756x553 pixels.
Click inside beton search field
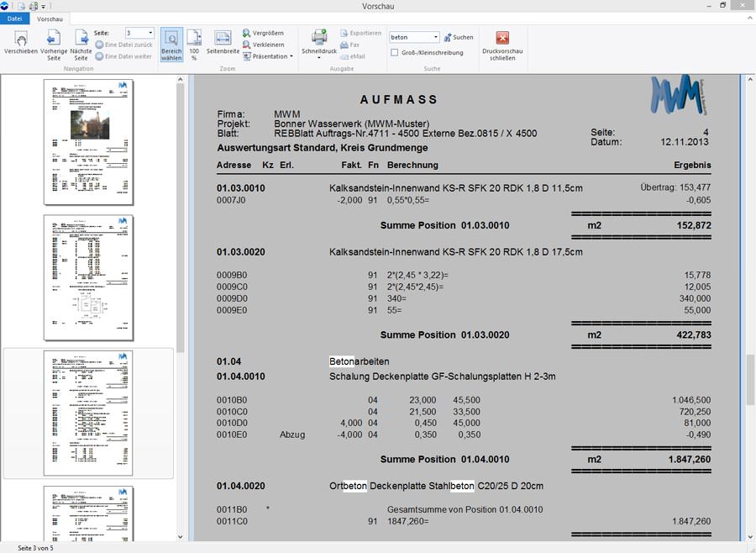point(410,37)
